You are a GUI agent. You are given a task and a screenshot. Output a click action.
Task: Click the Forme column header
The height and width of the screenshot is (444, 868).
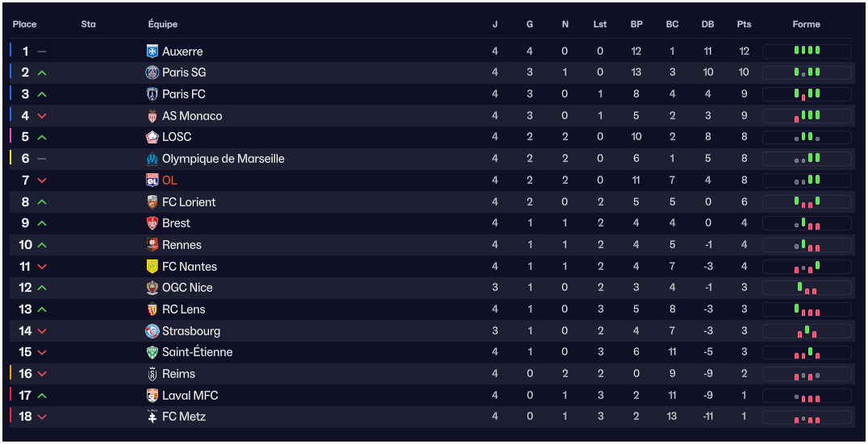[x=806, y=24]
